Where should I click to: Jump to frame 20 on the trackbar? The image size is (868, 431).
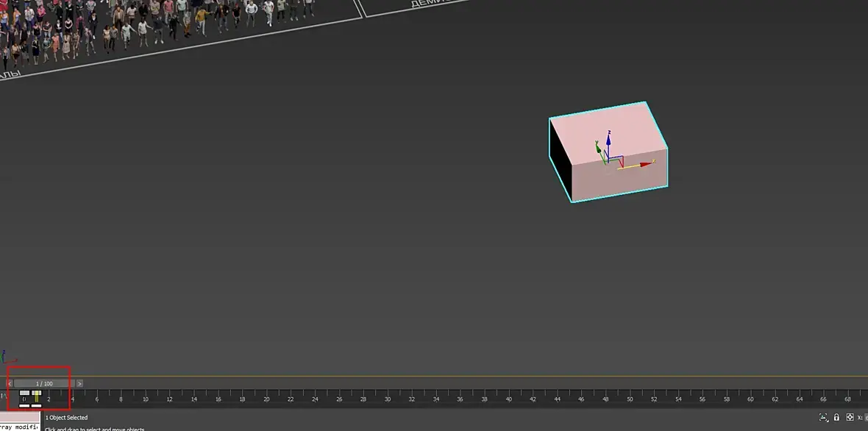tap(266, 399)
